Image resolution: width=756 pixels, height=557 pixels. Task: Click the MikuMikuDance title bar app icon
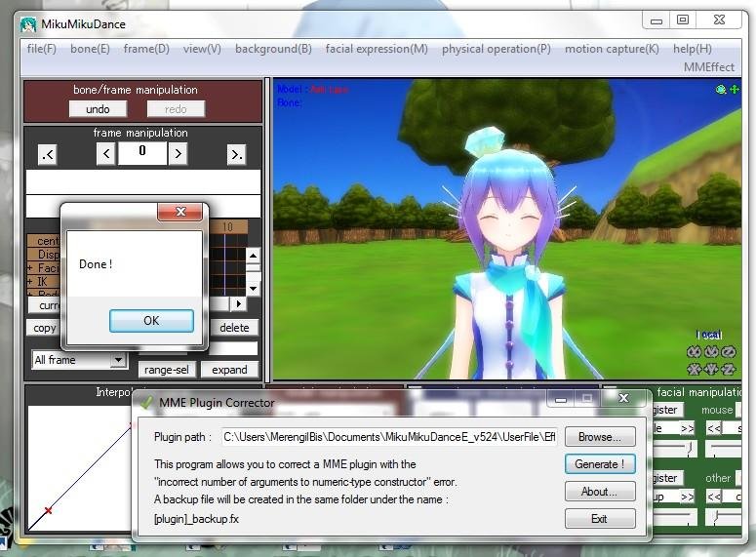[28, 24]
